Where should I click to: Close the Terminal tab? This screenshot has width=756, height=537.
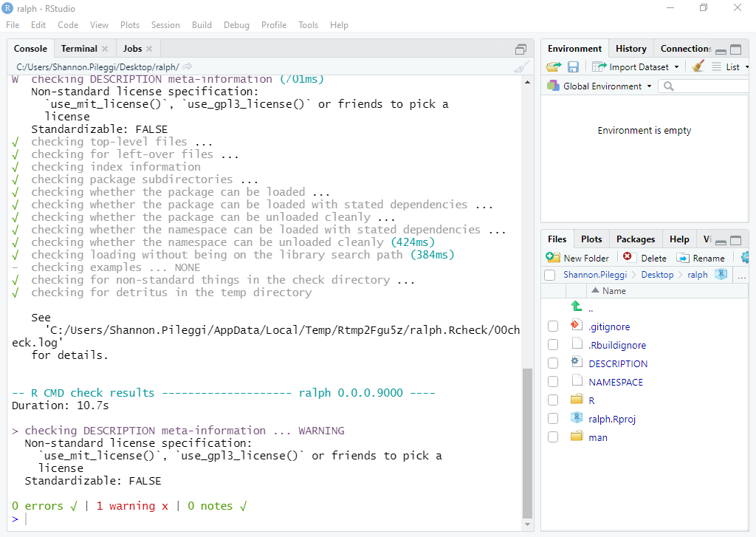coord(105,49)
